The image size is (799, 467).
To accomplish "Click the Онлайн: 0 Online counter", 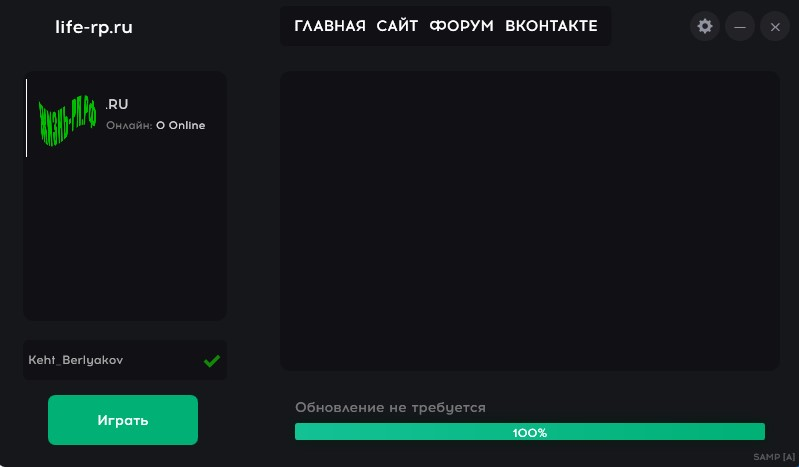I will pyautogui.click(x=155, y=126).
